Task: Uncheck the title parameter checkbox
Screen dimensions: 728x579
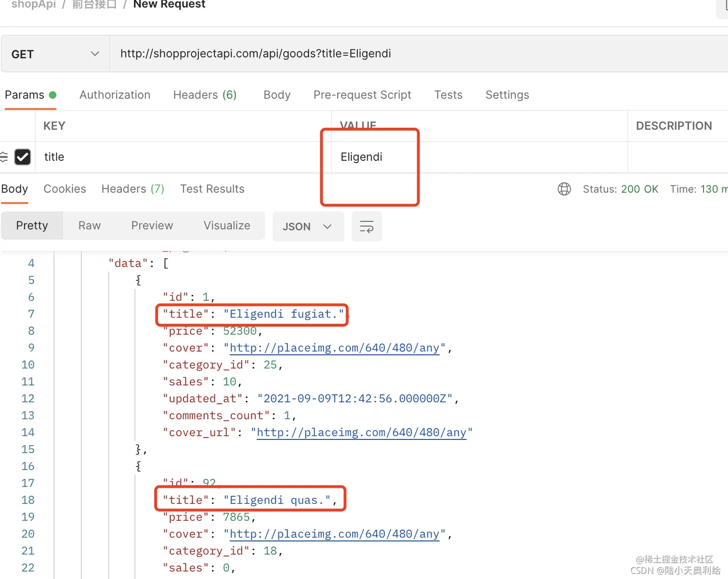Action: pyautogui.click(x=23, y=157)
